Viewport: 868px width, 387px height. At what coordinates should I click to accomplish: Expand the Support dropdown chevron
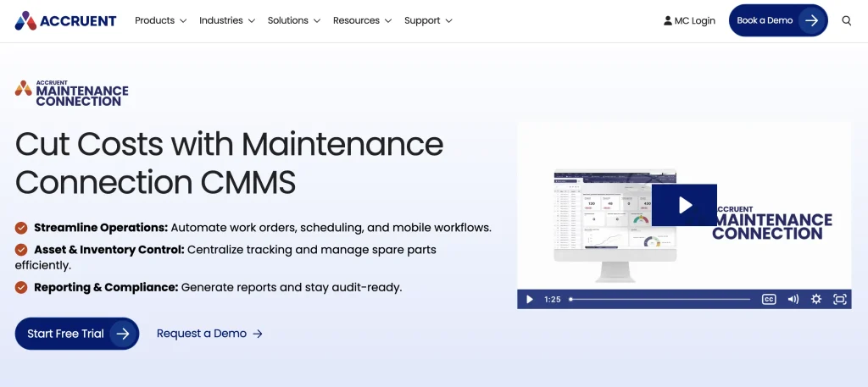click(x=448, y=21)
